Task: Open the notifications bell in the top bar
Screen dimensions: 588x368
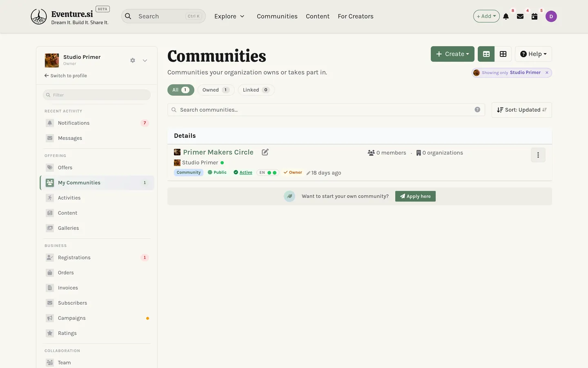Action: [x=506, y=16]
